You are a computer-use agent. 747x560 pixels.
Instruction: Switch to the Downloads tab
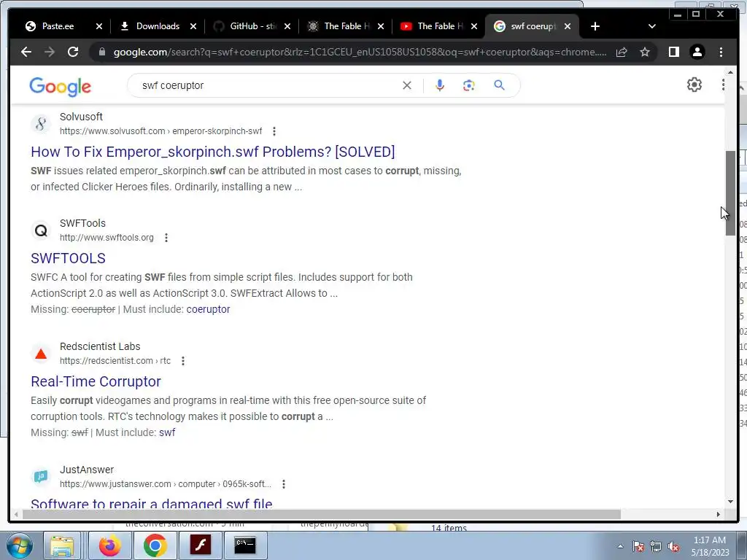pyautogui.click(x=158, y=26)
